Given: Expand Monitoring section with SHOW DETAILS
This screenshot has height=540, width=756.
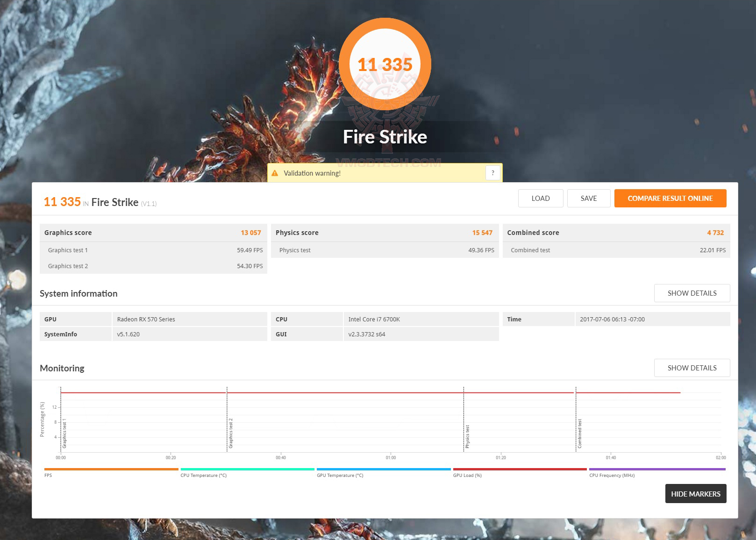Looking at the screenshot, I should coord(692,368).
